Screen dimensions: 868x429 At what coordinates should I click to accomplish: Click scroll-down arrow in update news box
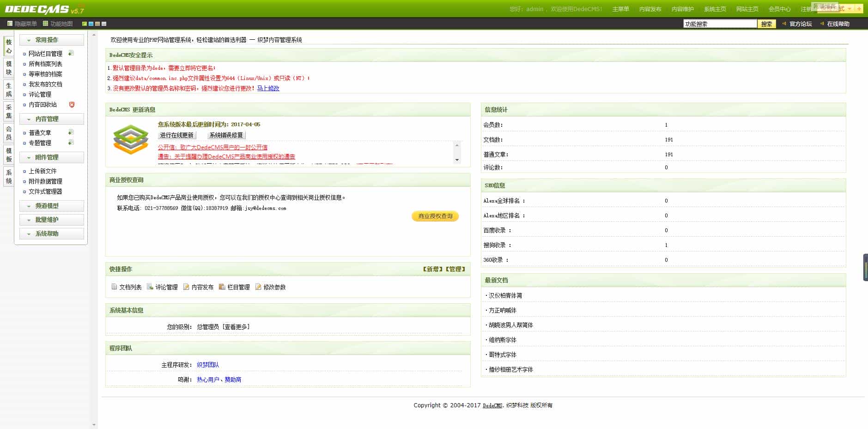[457, 160]
